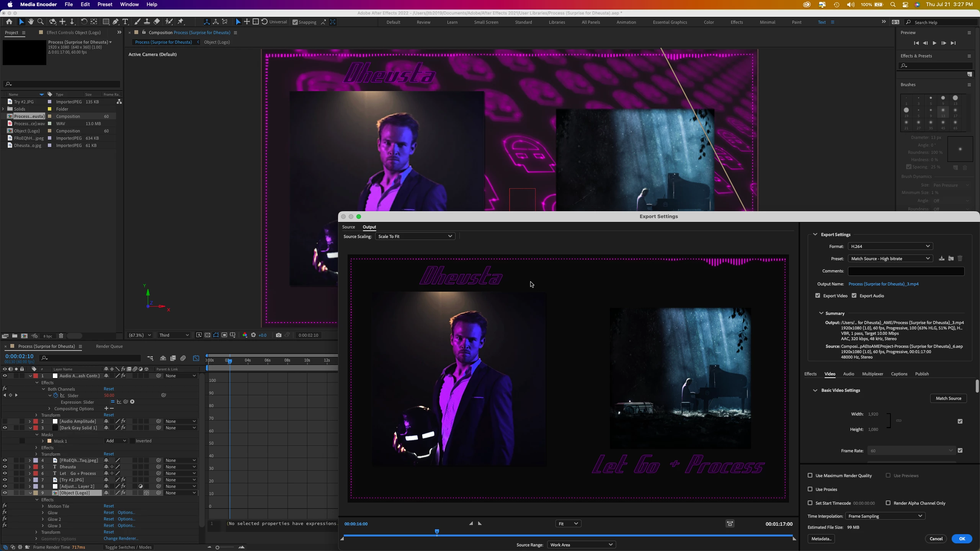Switch to the Audio tab
Screen dimensions: 980x551
point(848,374)
